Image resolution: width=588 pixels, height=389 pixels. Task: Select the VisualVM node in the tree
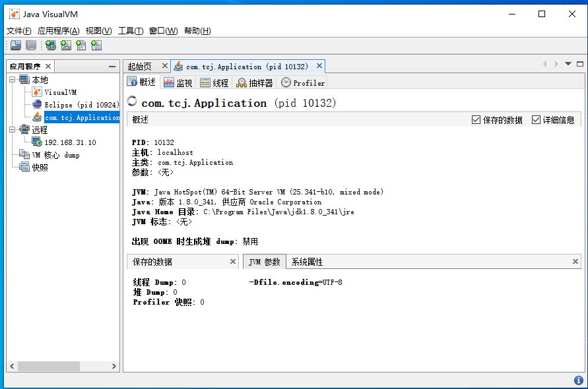[60, 92]
